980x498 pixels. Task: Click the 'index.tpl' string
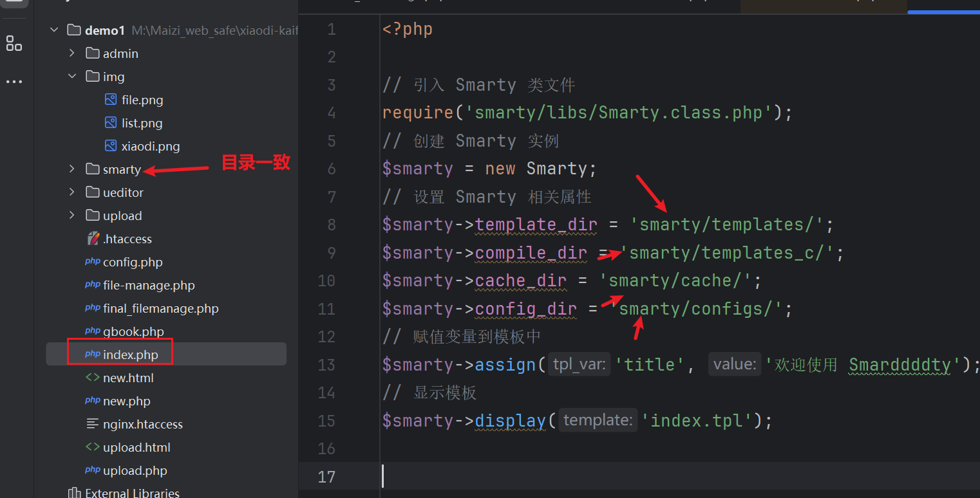(697, 421)
